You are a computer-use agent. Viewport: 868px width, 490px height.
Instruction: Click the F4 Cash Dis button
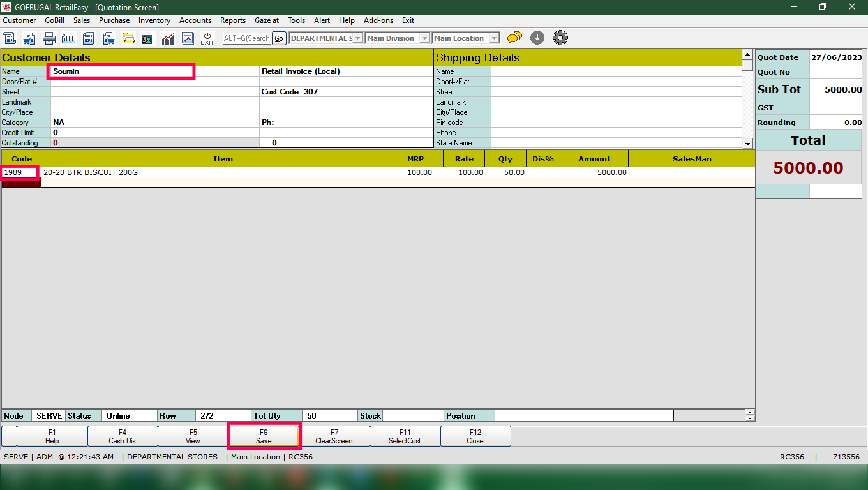[122, 436]
